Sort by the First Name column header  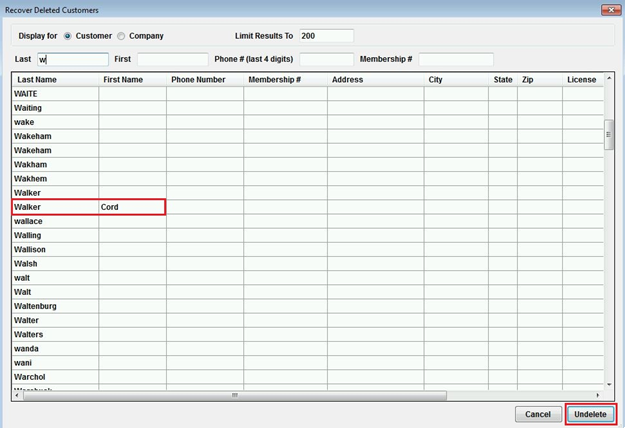132,80
